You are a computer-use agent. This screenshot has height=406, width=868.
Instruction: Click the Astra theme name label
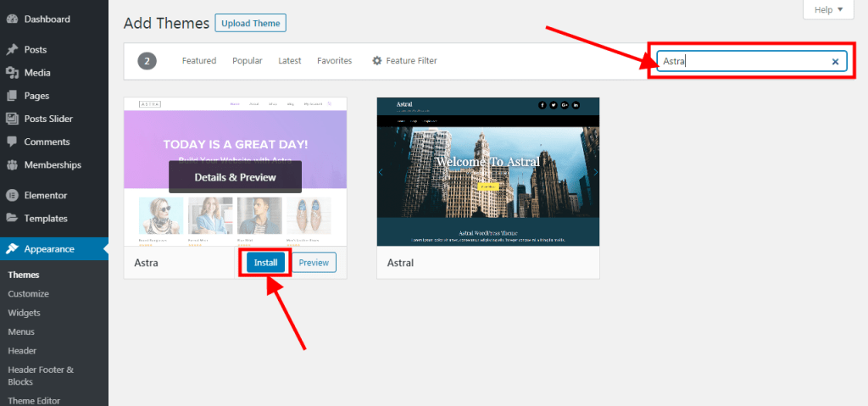tap(146, 263)
